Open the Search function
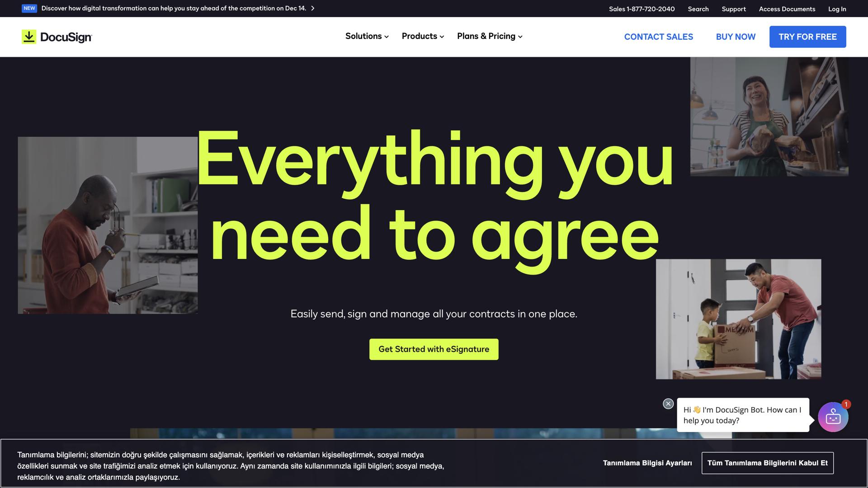 click(698, 9)
